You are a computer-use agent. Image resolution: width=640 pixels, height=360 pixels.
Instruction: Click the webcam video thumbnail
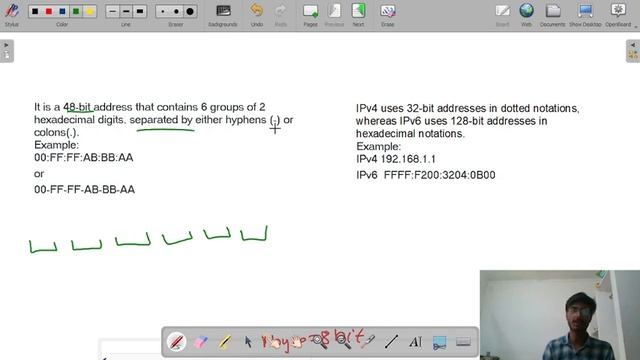(560, 315)
